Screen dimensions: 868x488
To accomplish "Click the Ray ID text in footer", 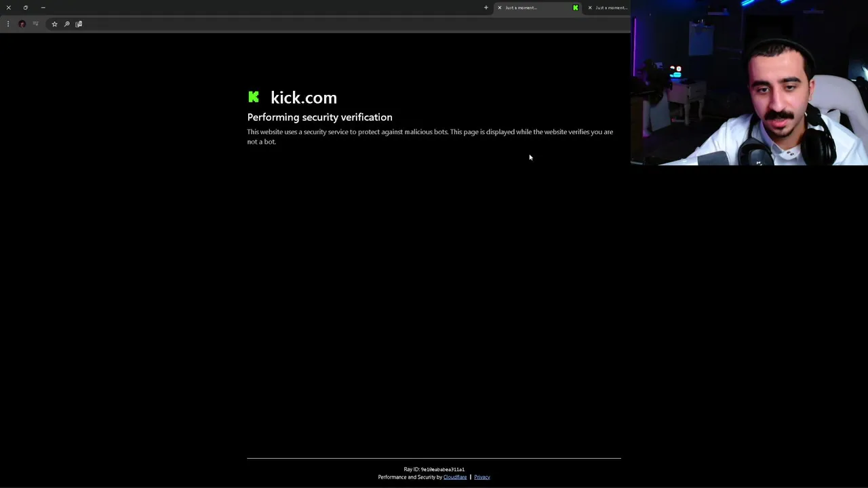I will coord(434,469).
